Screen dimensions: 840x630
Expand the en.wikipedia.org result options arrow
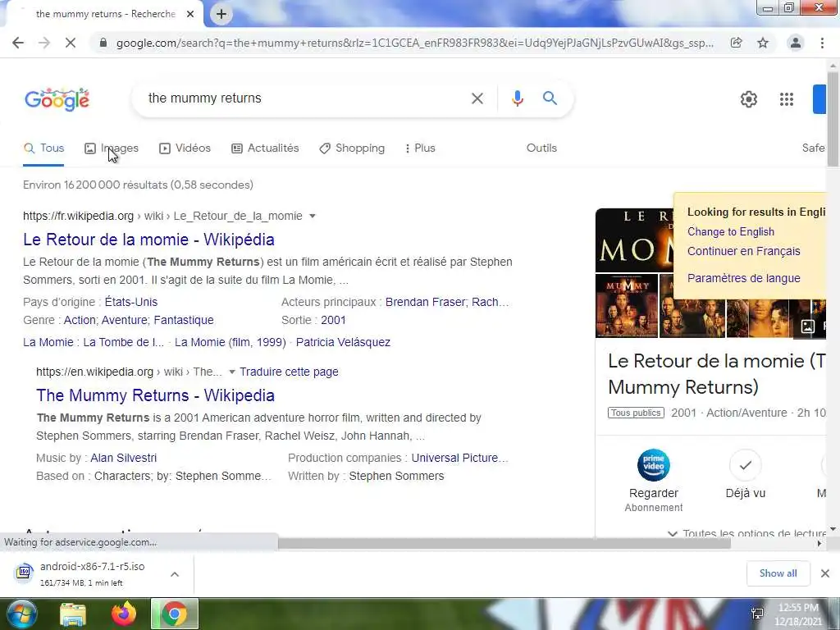click(232, 372)
